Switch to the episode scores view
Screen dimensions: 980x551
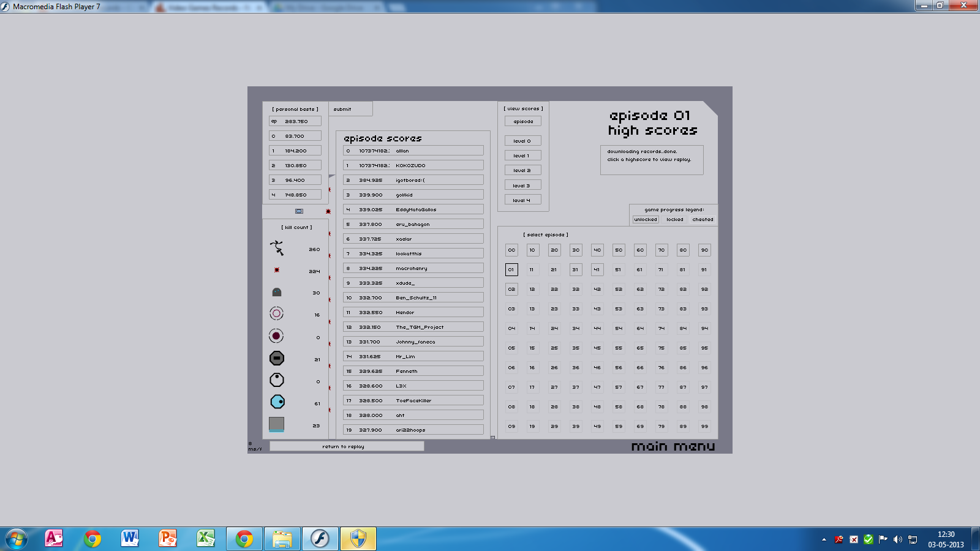coord(523,121)
